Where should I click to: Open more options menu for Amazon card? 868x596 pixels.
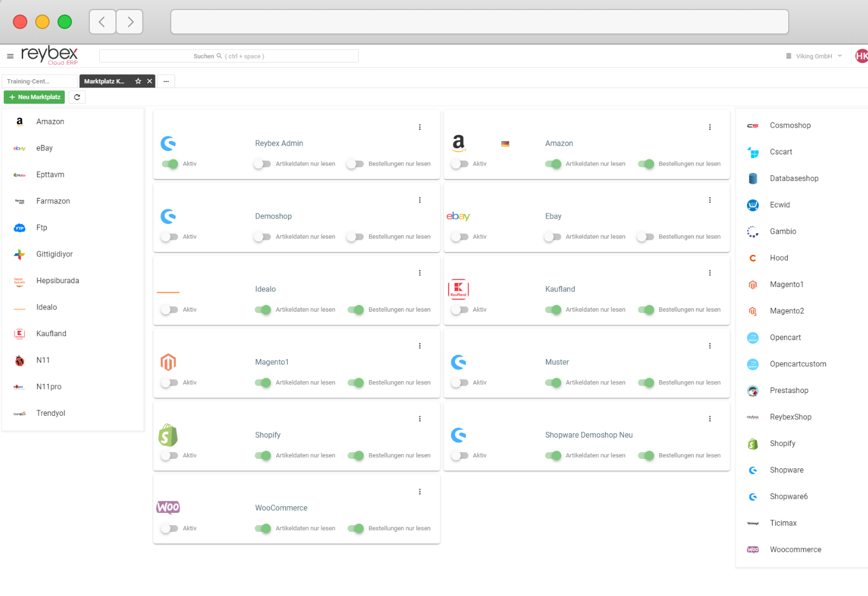pyautogui.click(x=710, y=127)
